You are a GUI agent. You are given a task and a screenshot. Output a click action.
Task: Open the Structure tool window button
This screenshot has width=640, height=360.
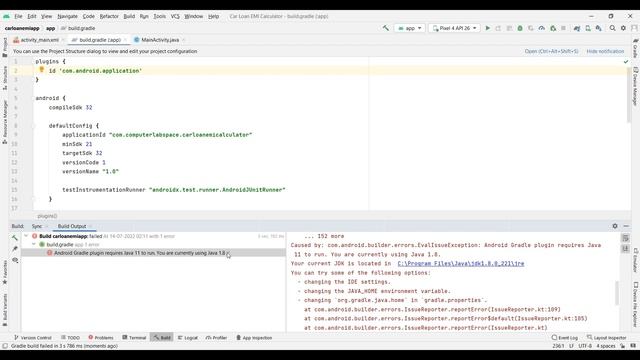point(4,78)
